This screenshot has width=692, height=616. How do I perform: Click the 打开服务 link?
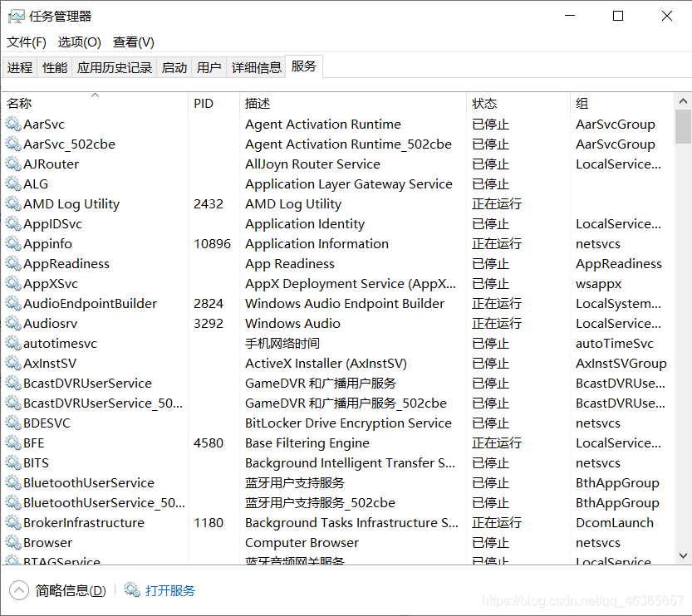click(x=170, y=590)
